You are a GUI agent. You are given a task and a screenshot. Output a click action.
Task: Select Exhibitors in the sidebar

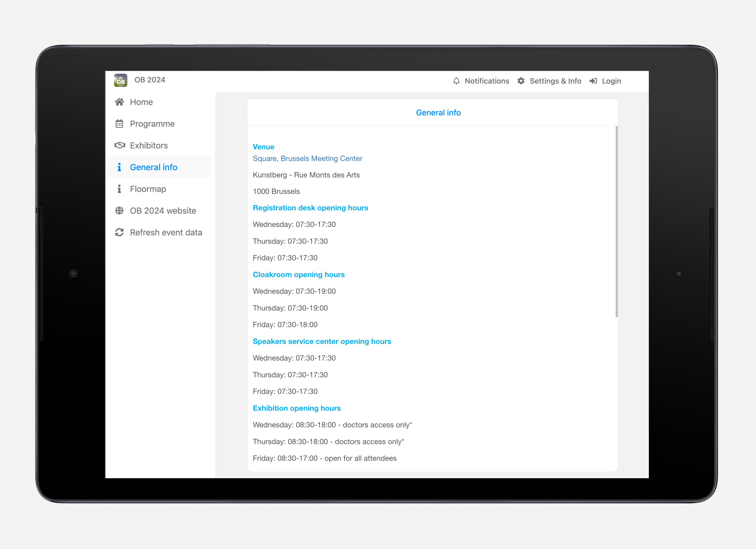(x=149, y=145)
